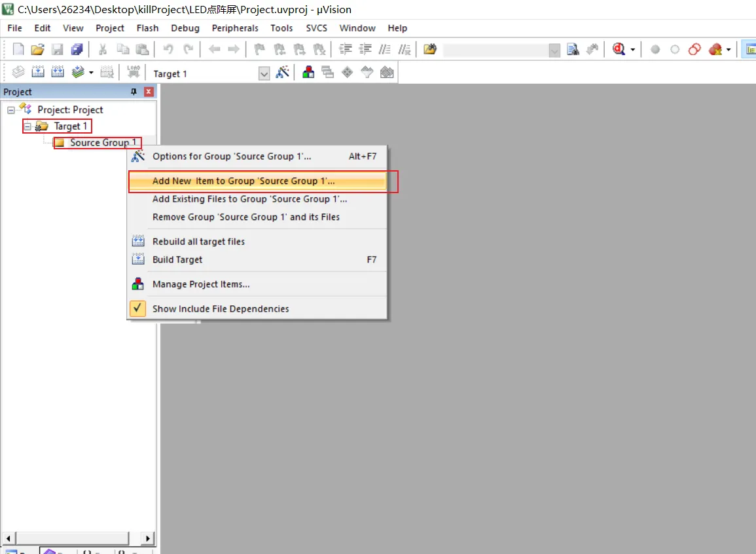Click the Save All toolbar icon
The image size is (756, 554).
click(77, 49)
